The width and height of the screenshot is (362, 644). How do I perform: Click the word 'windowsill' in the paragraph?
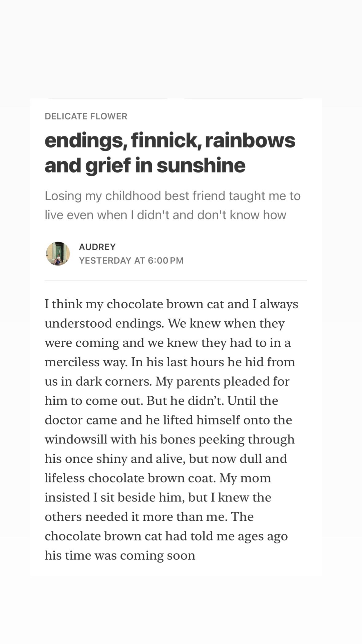[x=76, y=440]
